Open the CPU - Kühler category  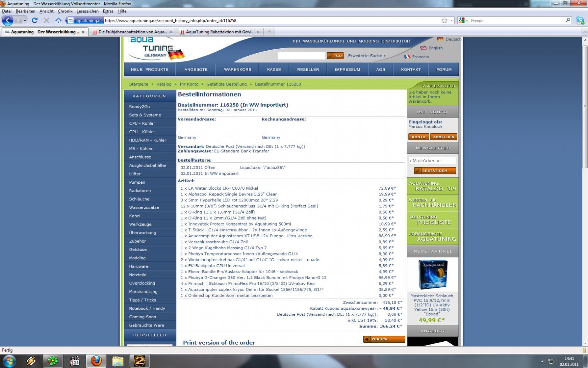(x=142, y=123)
